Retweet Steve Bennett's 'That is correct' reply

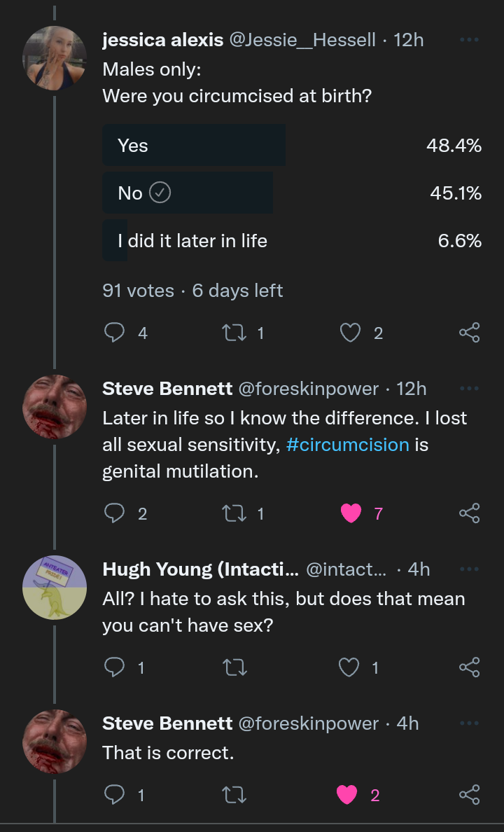(x=235, y=795)
